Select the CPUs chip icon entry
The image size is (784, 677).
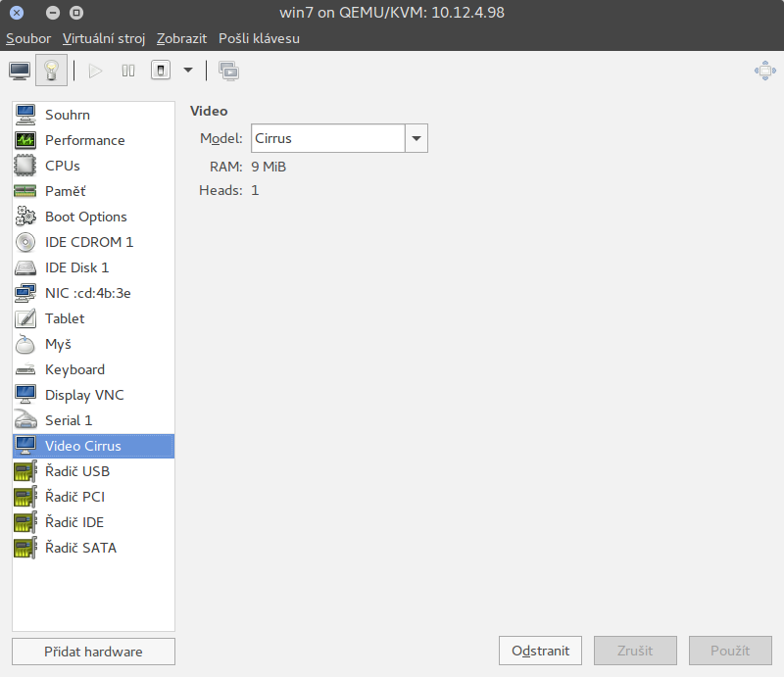click(x=25, y=166)
